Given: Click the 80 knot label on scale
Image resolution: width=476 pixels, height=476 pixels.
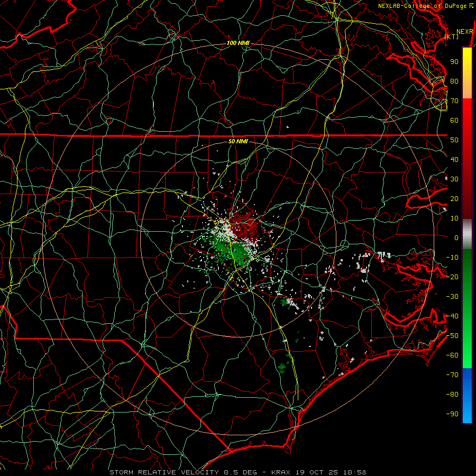Looking at the screenshot, I should tap(454, 81).
